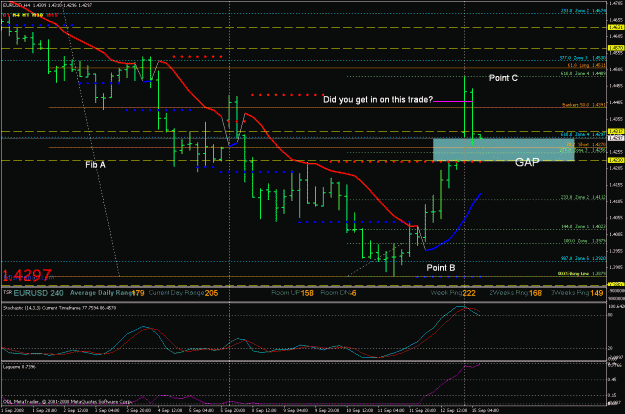Image resolution: width=625 pixels, height=414 pixels.
Task: Click the "Bankers 50.0" Fibonacci level label
Action: [584, 105]
